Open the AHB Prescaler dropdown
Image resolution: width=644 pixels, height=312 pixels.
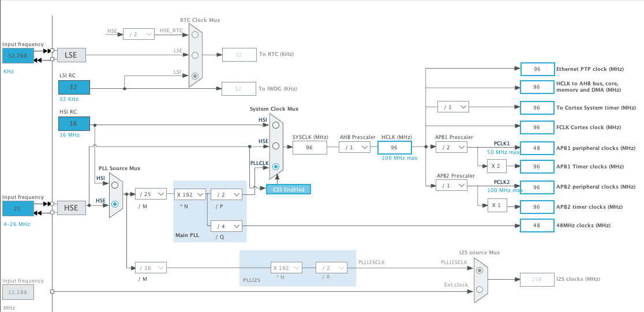[x=354, y=148]
